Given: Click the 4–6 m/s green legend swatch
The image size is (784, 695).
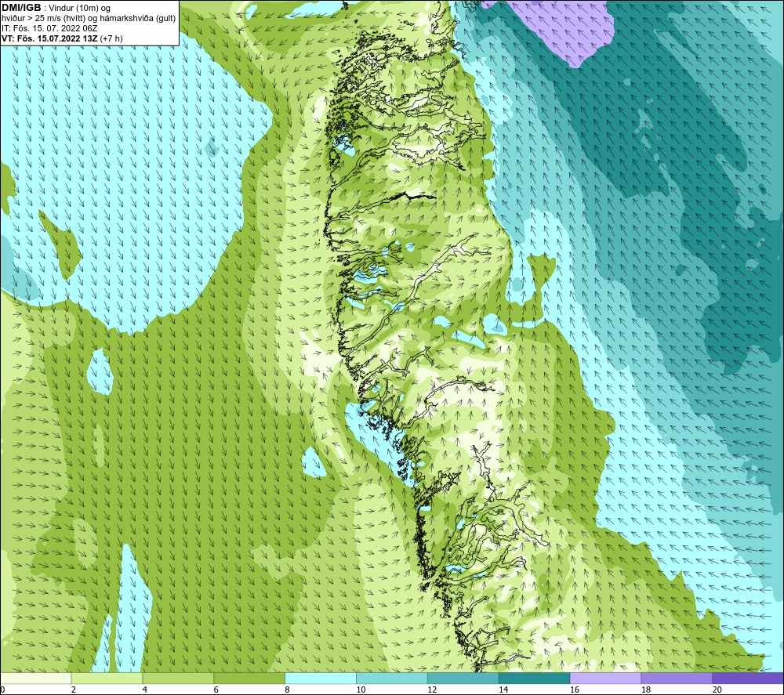Looking at the screenshot, I should (178, 679).
